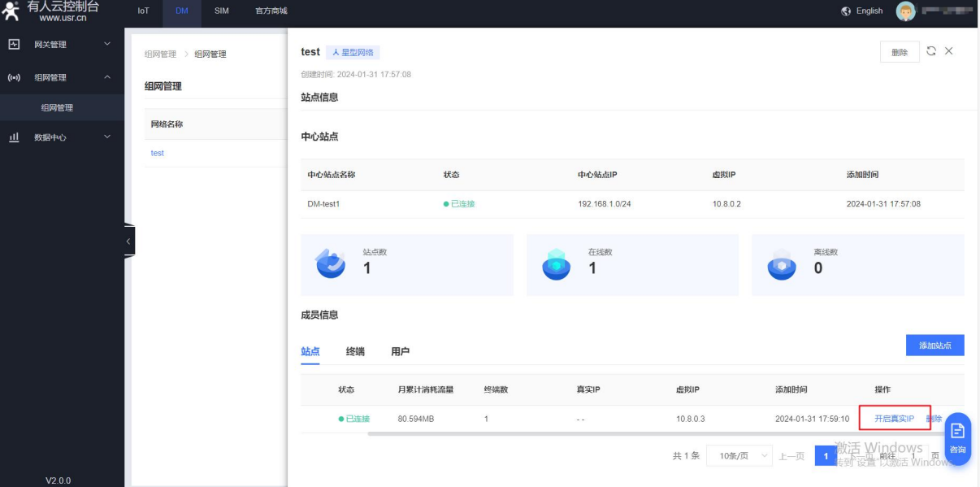Click the refresh icon in the detail panel
The width and height of the screenshot is (980, 487).
click(x=931, y=51)
